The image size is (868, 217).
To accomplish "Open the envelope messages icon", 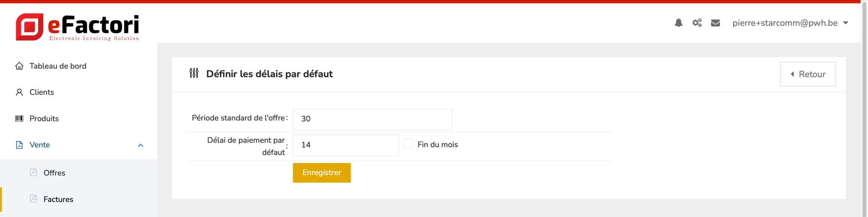I will pyautogui.click(x=715, y=23).
